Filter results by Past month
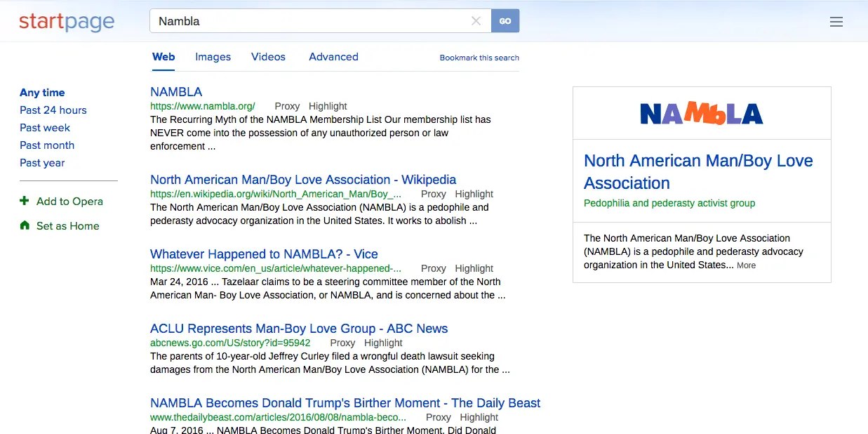 pos(47,145)
